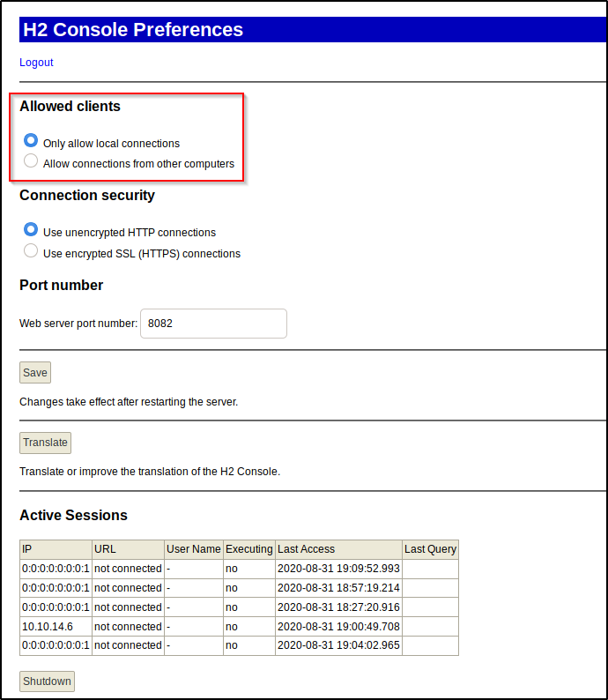This screenshot has height=700, width=608.
Task: Click the Last Access column header
Action: point(338,549)
